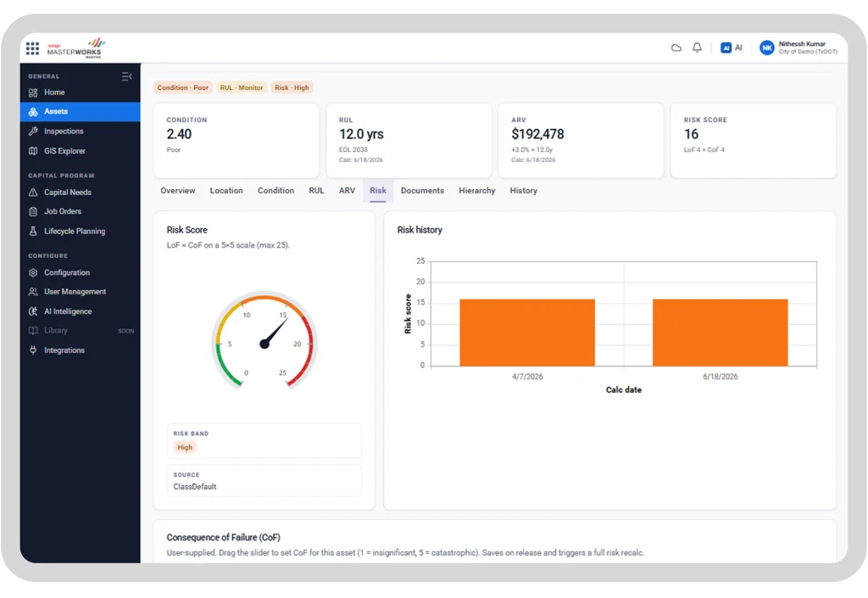Screen dimensions: 868x598
Task: Click the risk score gauge needle
Action: click(275, 333)
